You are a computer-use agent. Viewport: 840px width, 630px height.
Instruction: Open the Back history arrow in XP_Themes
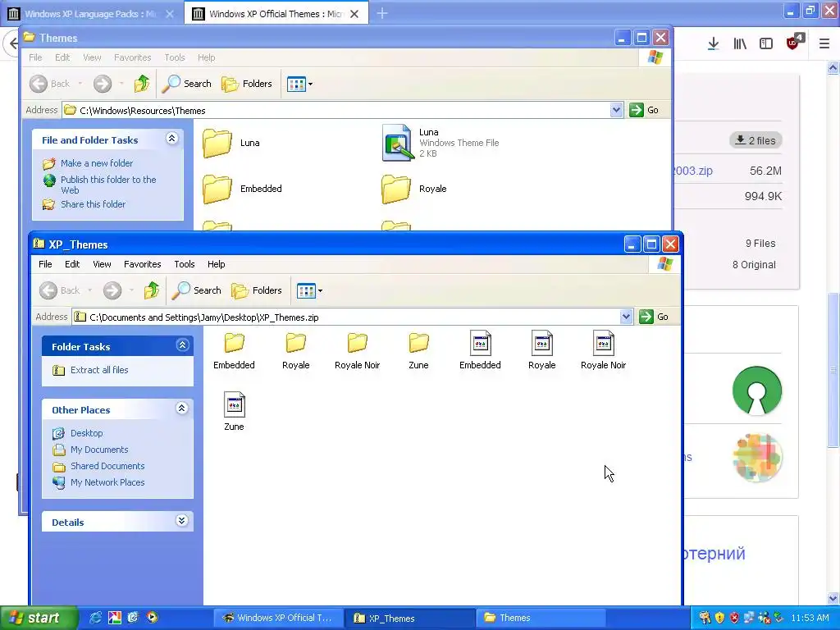[89, 291]
